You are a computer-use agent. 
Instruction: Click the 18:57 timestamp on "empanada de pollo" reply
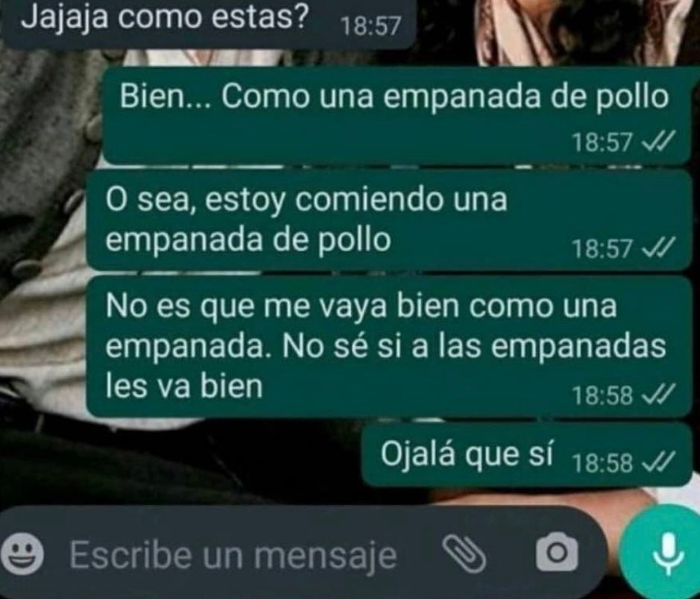pyautogui.click(x=602, y=248)
